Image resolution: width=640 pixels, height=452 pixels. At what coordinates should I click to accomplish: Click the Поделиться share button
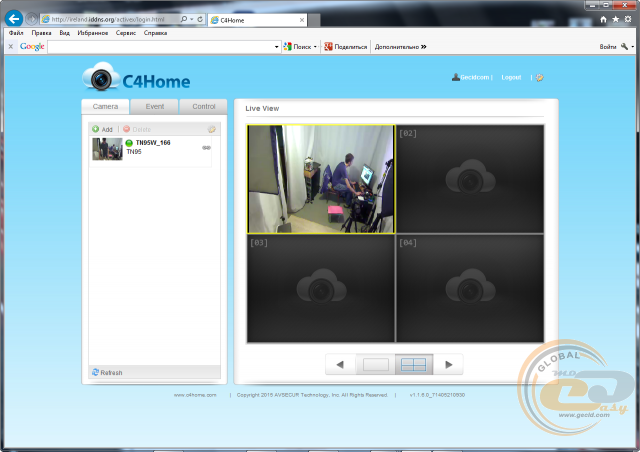tap(346, 47)
